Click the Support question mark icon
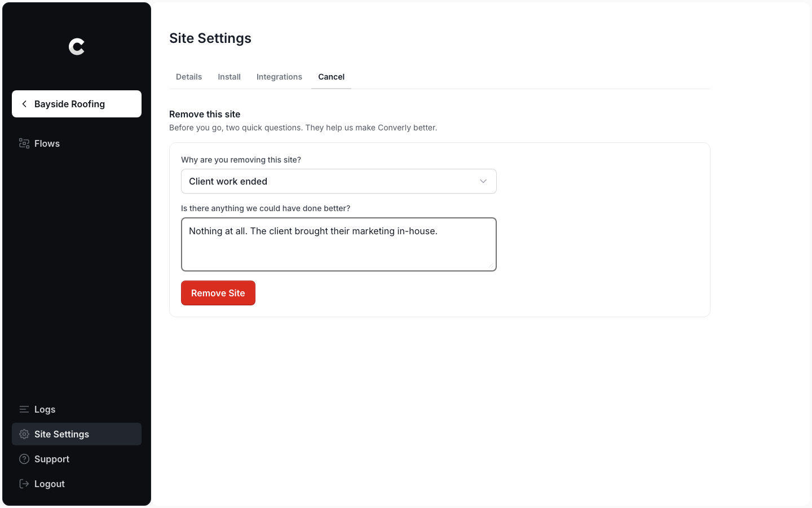 click(x=24, y=459)
